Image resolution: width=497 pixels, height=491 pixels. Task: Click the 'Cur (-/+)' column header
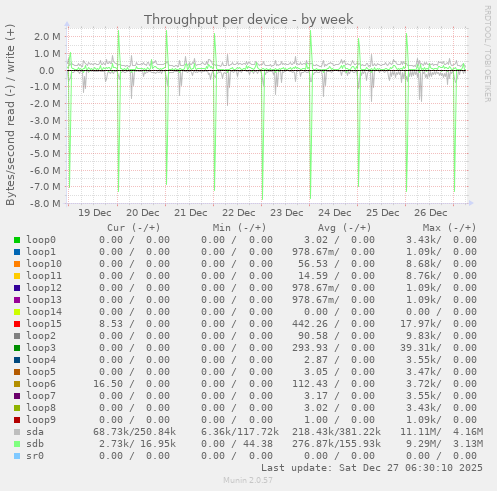134,228
